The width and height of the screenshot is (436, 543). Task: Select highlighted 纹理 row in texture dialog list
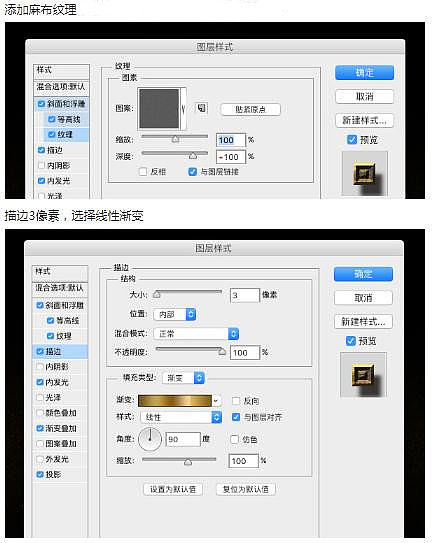[66, 134]
